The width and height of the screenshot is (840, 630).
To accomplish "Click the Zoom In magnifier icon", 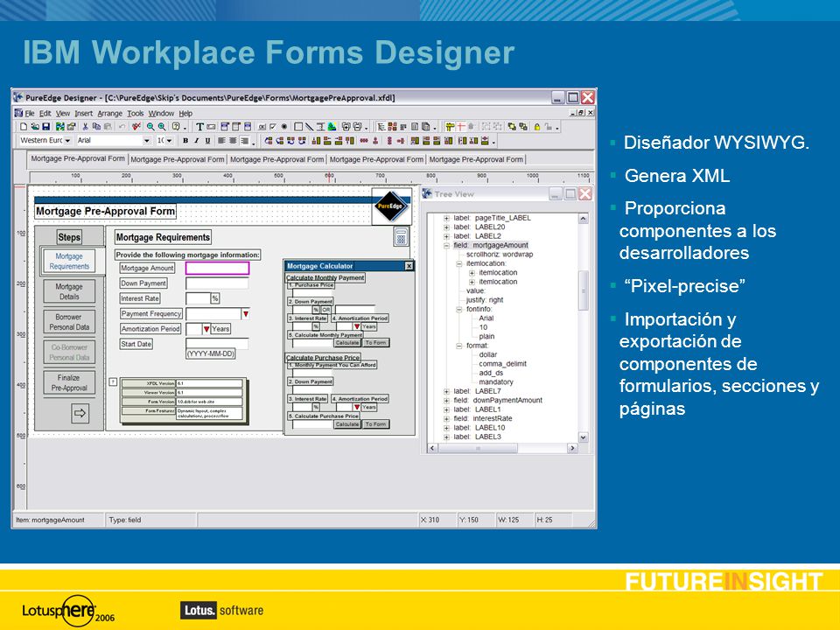I will coord(162,126).
